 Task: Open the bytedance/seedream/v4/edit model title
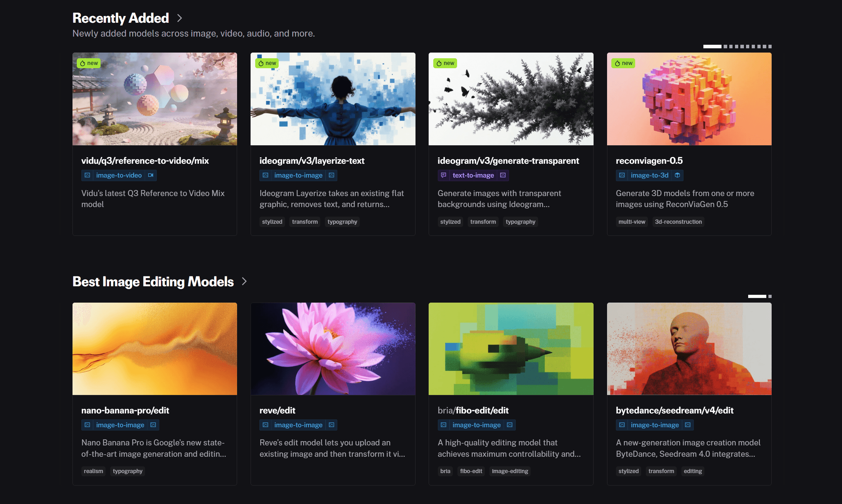[675, 411]
